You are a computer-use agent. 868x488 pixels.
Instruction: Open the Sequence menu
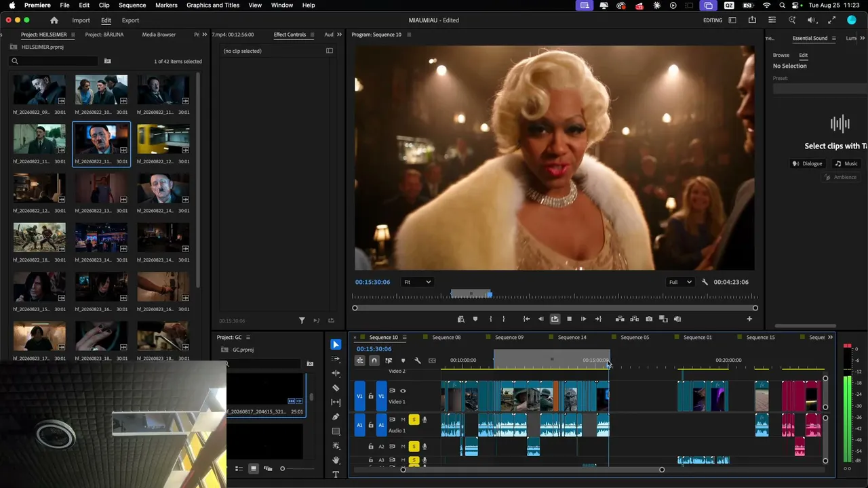pos(132,5)
